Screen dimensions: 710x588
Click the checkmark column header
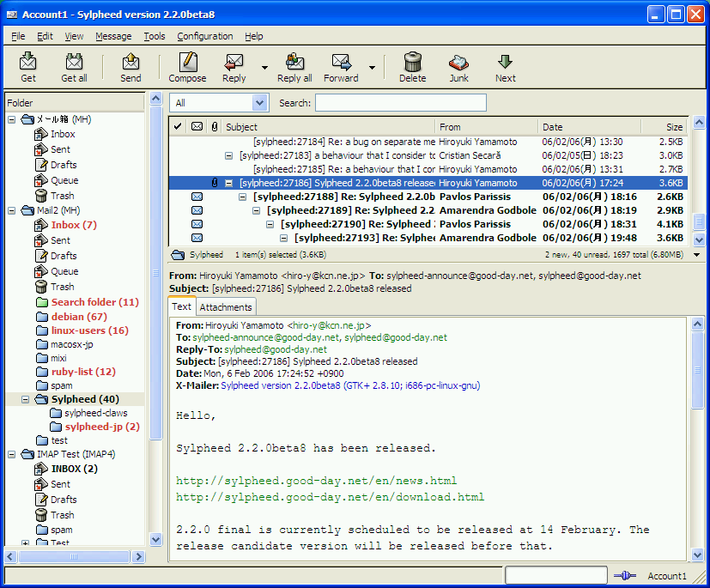178,127
